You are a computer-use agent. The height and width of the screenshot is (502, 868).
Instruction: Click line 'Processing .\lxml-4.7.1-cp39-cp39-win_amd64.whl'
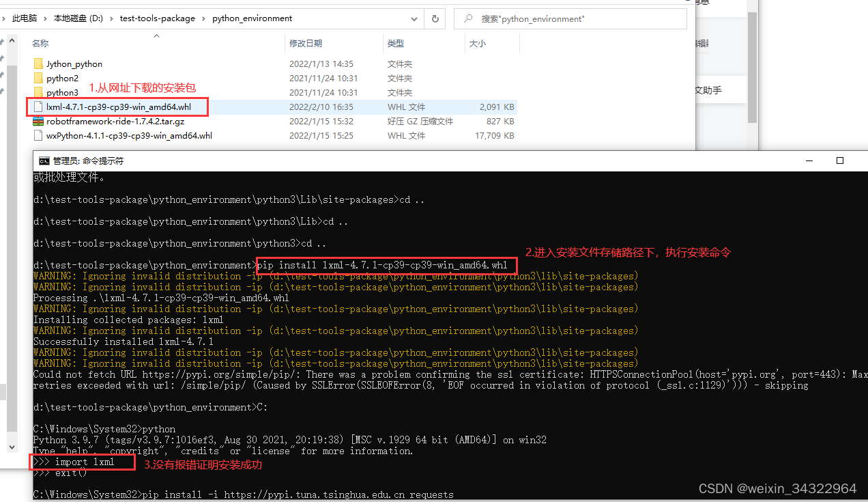pyautogui.click(x=161, y=298)
